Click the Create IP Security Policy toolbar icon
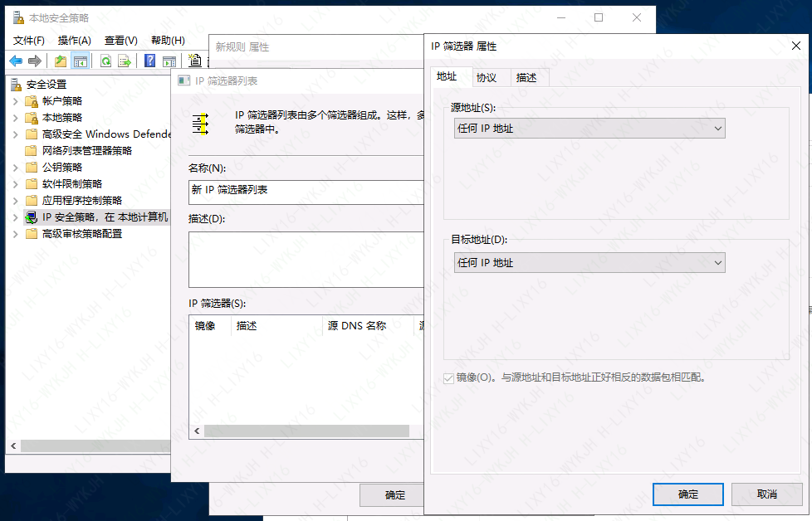812x521 pixels. point(195,61)
